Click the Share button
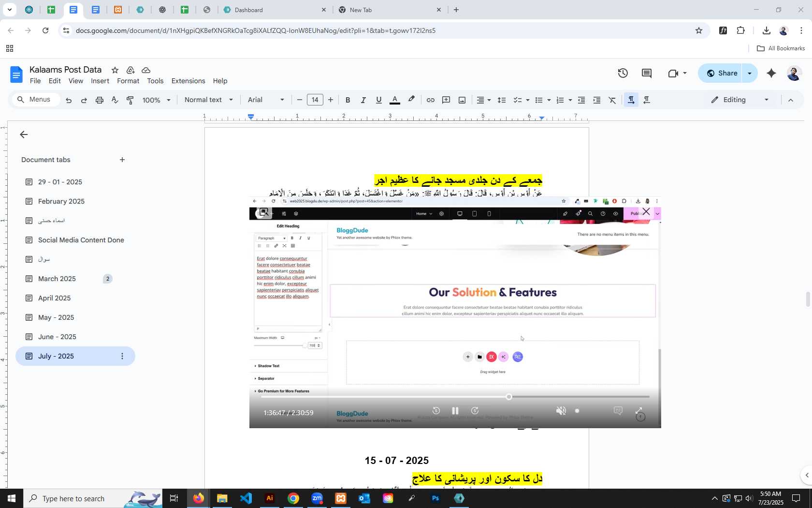The width and height of the screenshot is (812, 508). pyautogui.click(x=721, y=73)
